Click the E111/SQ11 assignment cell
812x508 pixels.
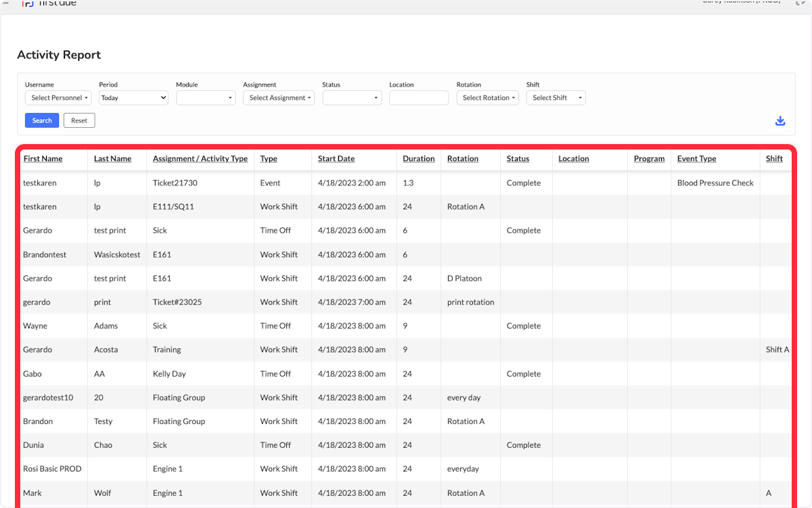pyautogui.click(x=173, y=207)
